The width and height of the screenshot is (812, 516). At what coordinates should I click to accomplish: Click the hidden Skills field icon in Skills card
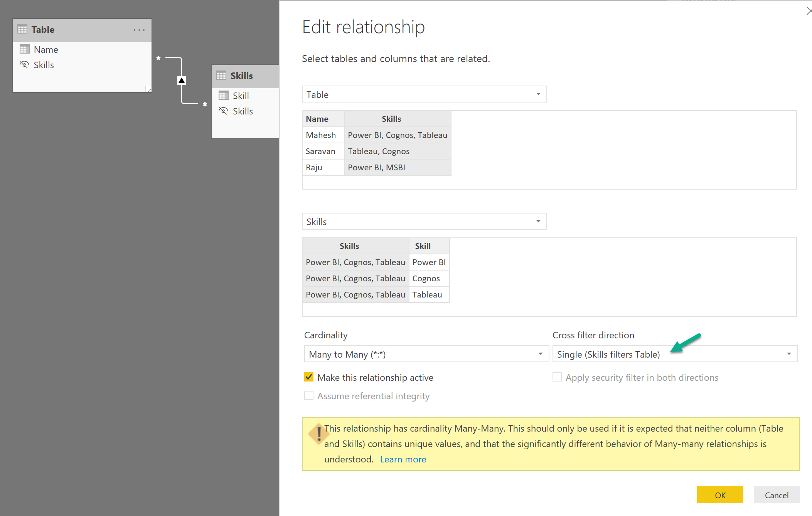pos(223,111)
